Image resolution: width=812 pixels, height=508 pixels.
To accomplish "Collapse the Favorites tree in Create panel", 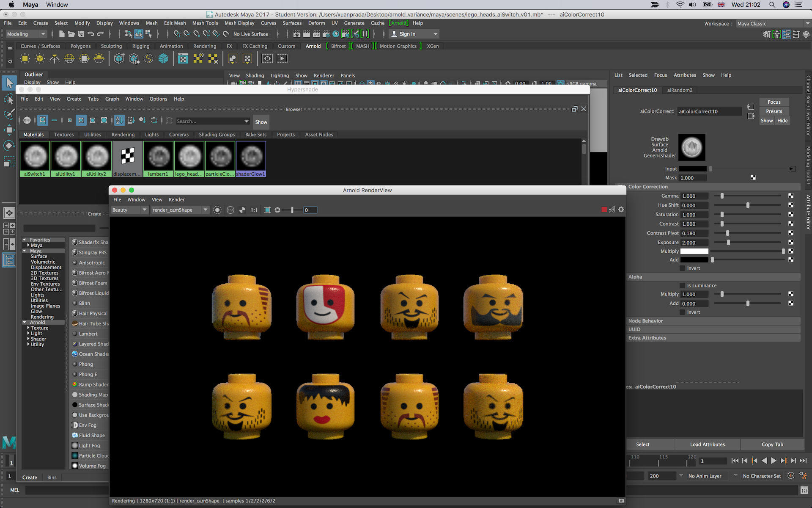I will point(25,240).
